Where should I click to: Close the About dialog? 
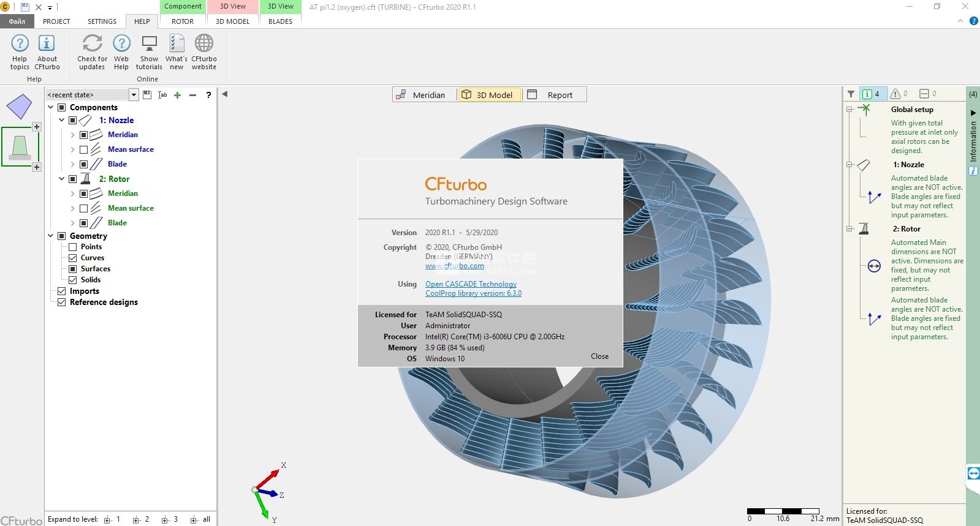(600, 356)
